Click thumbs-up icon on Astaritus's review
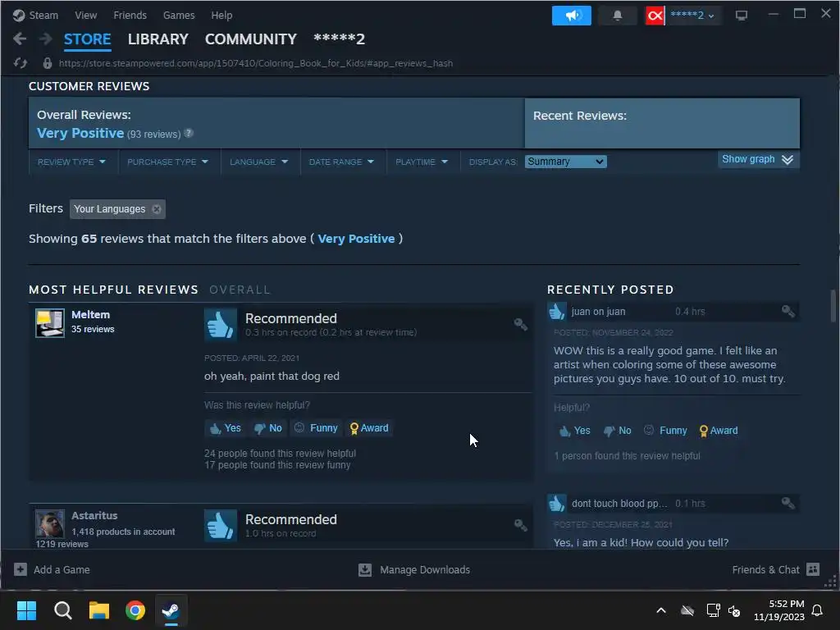The width and height of the screenshot is (840, 630). pos(220,526)
